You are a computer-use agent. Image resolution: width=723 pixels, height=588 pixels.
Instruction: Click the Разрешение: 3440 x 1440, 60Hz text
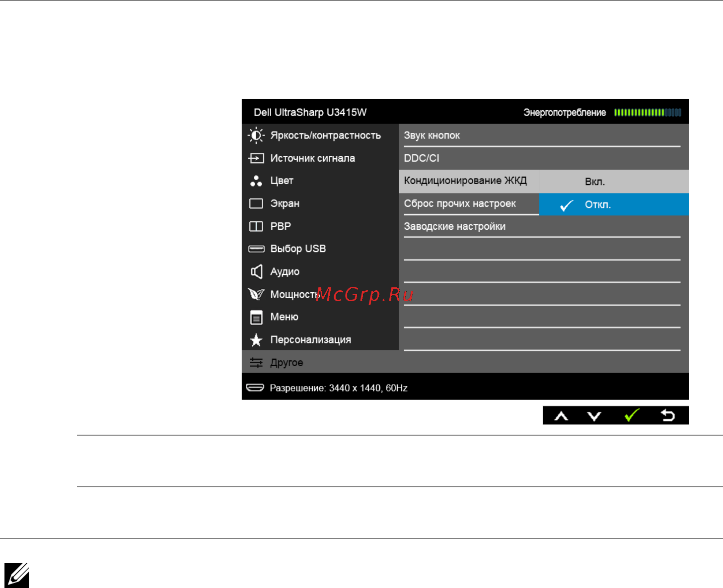339,388
